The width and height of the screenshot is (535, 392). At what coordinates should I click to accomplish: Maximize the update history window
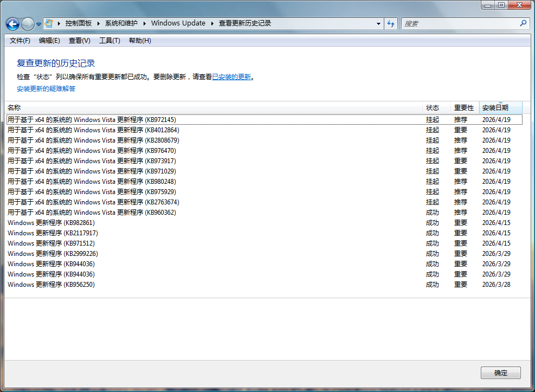click(501, 5)
